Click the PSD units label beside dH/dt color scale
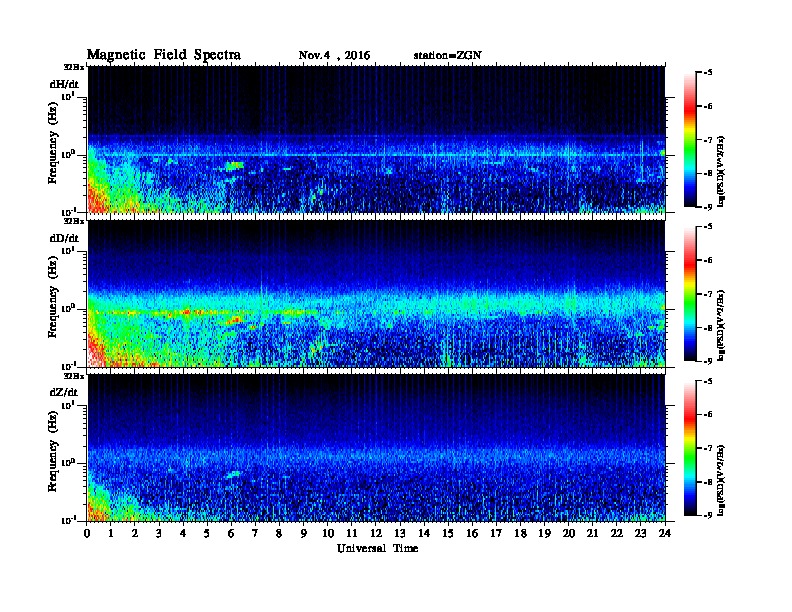This screenshot has height=612, width=792. tap(721, 171)
